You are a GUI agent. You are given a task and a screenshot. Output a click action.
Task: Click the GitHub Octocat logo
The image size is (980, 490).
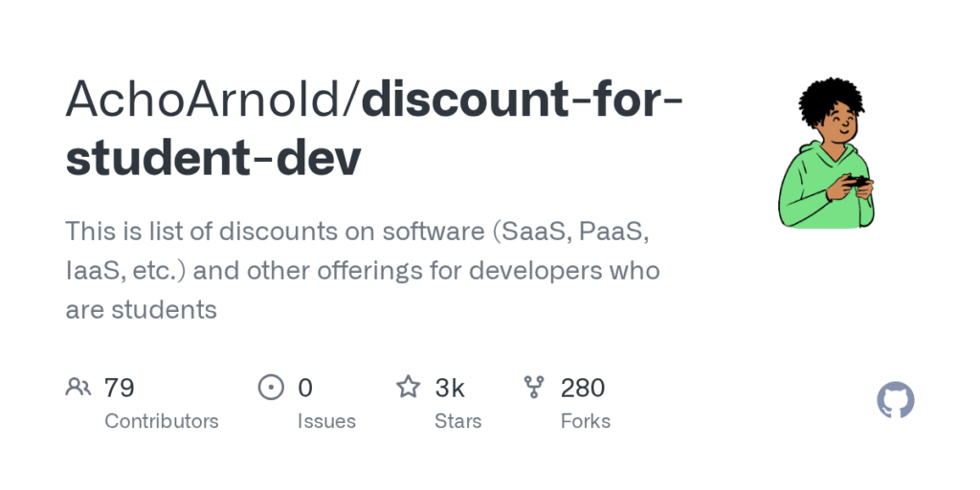[x=896, y=400]
